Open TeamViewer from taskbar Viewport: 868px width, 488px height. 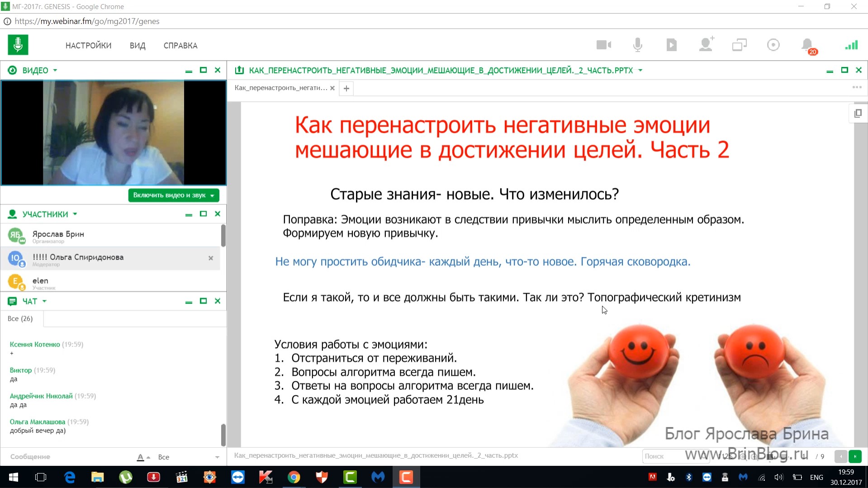(238, 477)
